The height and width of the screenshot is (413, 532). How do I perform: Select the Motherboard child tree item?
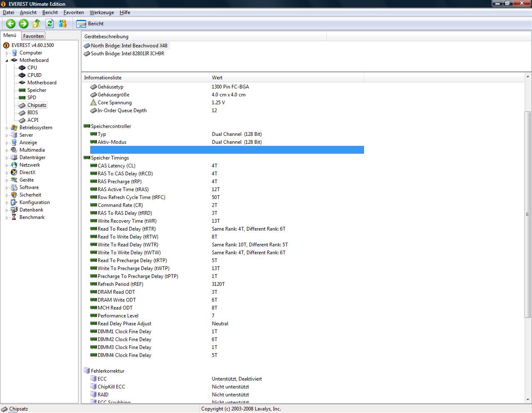tap(42, 83)
